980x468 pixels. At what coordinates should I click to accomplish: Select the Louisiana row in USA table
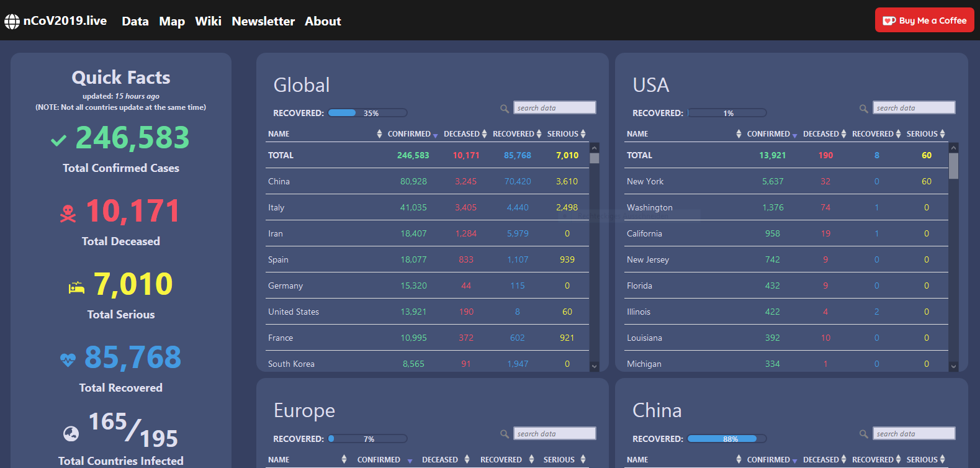(786, 338)
